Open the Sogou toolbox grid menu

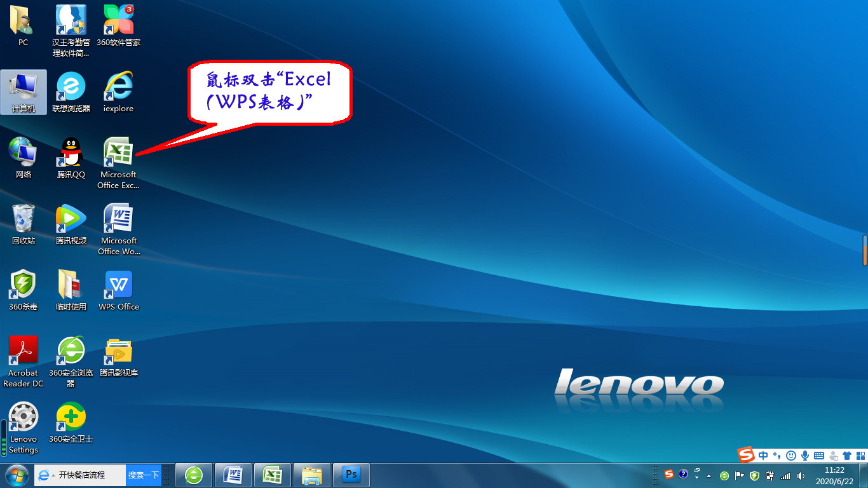[x=860, y=456]
